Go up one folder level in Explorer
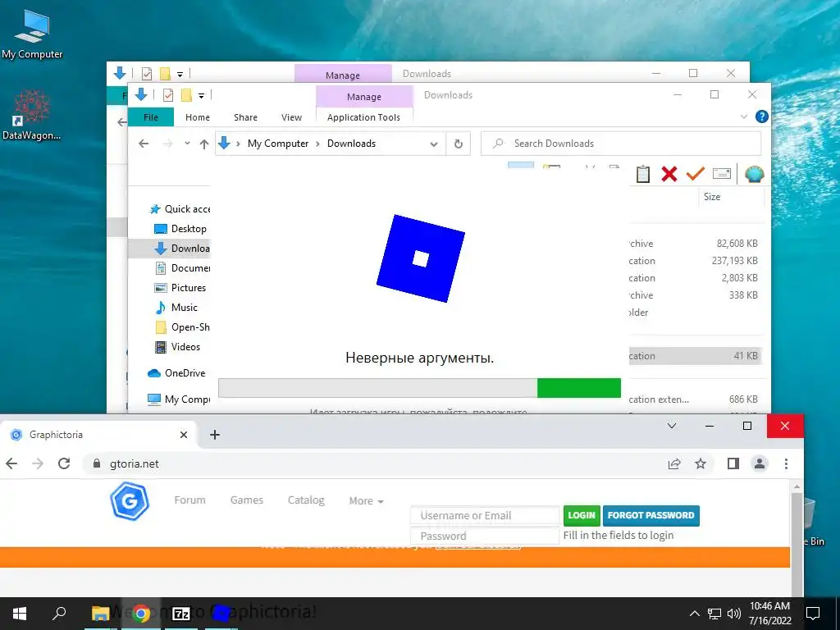Screen dimensions: 840x630 [204, 144]
